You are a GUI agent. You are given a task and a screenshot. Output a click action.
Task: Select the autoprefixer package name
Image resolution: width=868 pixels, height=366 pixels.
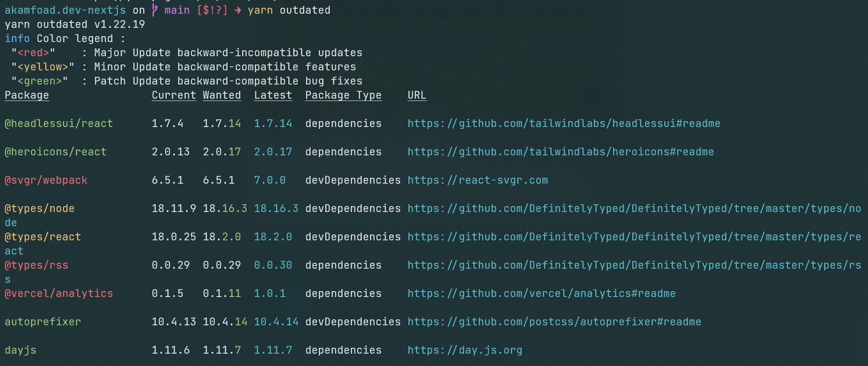43,322
